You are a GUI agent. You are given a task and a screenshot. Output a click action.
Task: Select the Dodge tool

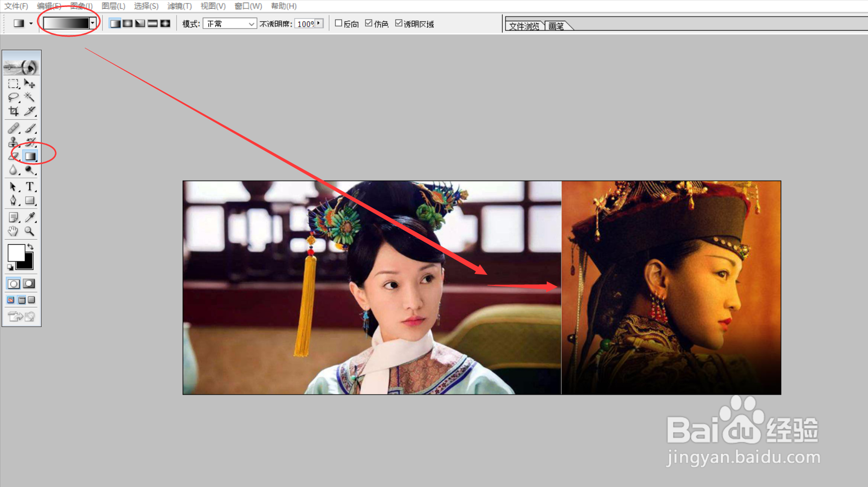(30, 170)
